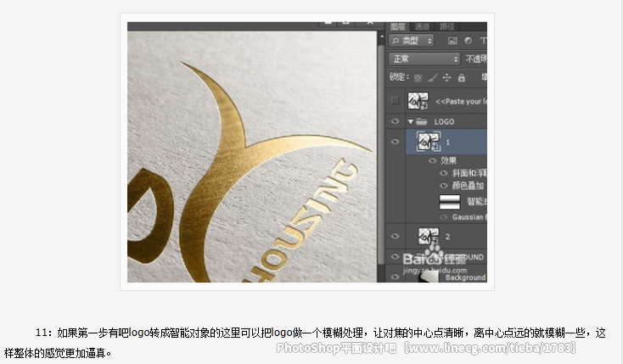Click the step 11 paragraph text
The height and width of the screenshot is (364, 623).
coord(305,343)
